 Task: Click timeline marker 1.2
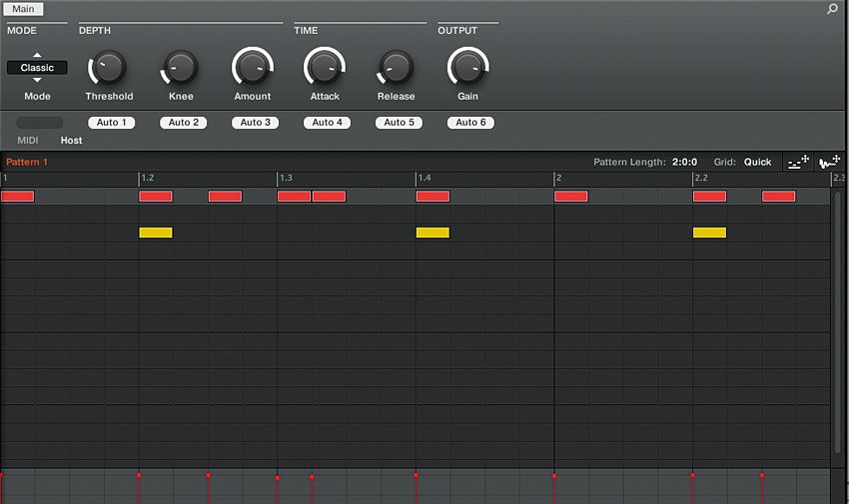coord(147,178)
